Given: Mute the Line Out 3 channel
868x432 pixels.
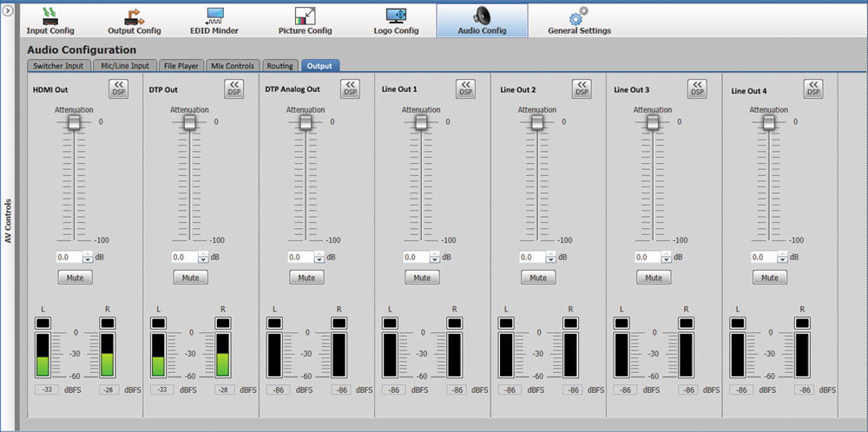Looking at the screenshot, I should pyautogui.click(x=654, y=278).
